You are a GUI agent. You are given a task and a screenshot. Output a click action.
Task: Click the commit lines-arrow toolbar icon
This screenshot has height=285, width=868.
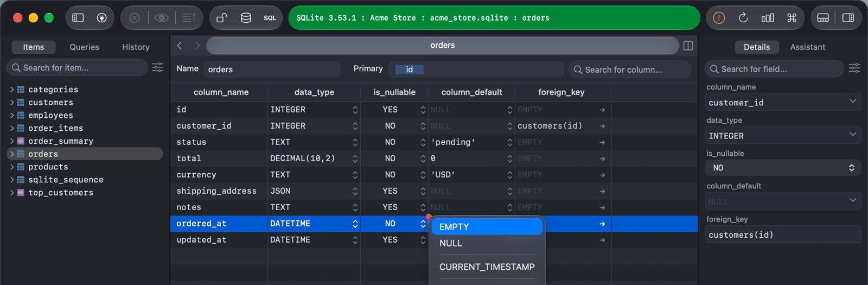189,18
